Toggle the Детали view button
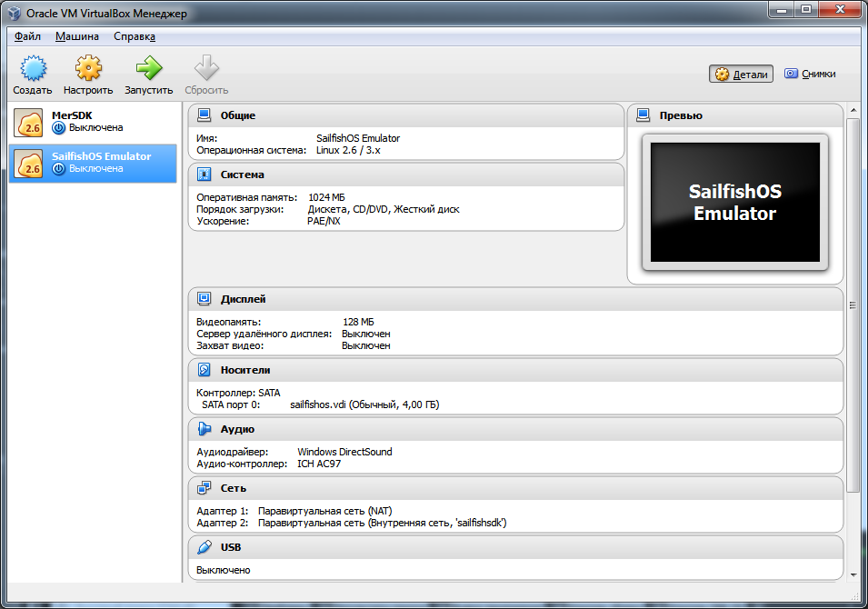The width and height of the screenshot is (868, 609). point(741,75)
